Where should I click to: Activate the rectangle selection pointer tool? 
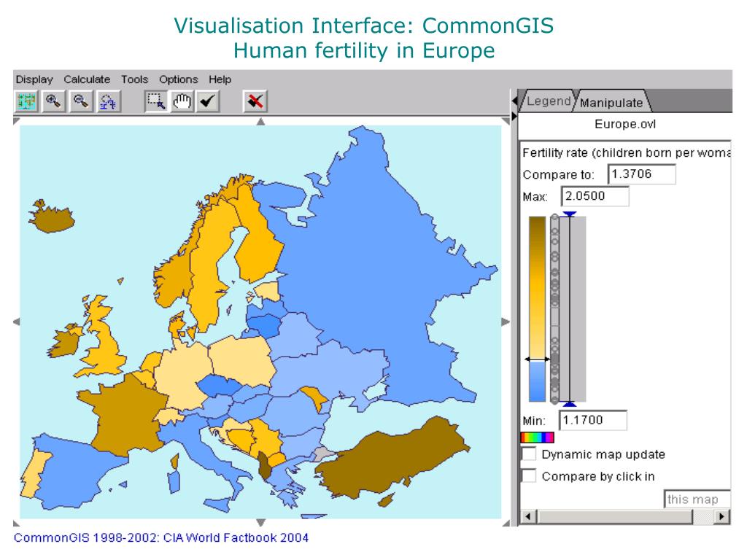[x=156, y=101]
